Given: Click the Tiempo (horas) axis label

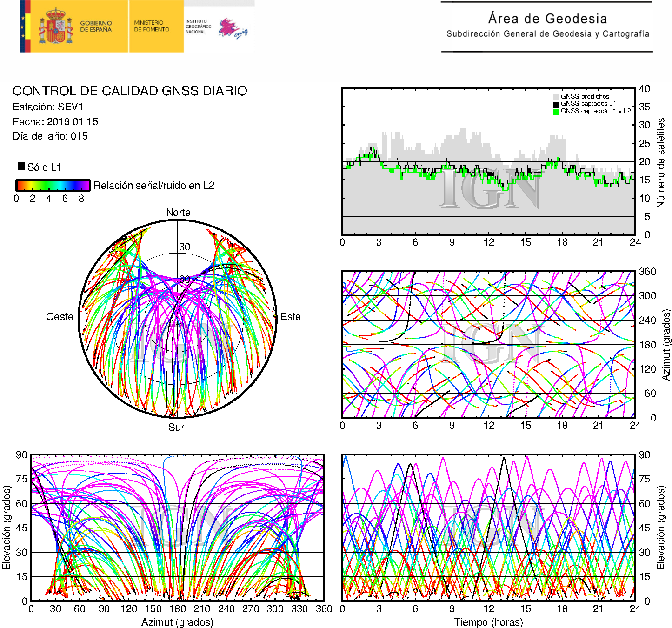Looking at the screenshot, I should point(488,622).
